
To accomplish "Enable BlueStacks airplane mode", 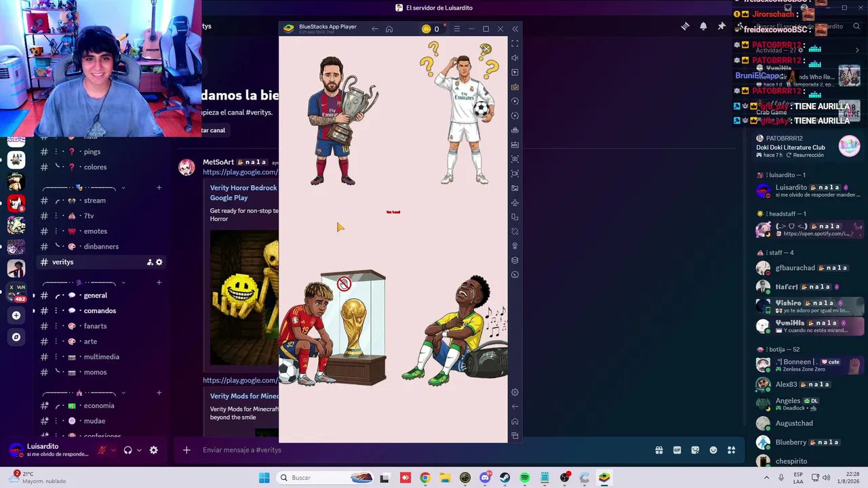I will (x=515, y=203).
